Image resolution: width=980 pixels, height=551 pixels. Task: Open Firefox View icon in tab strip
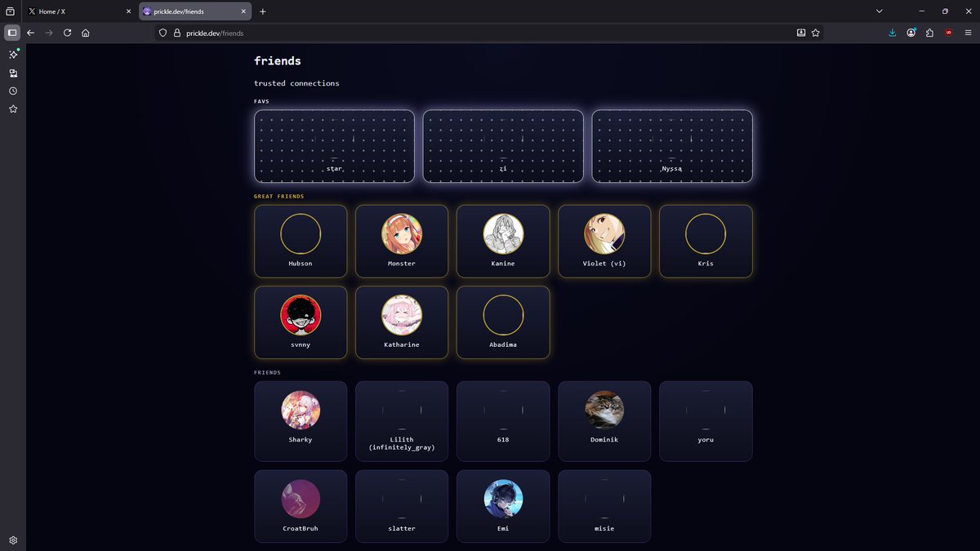point(11,11)
